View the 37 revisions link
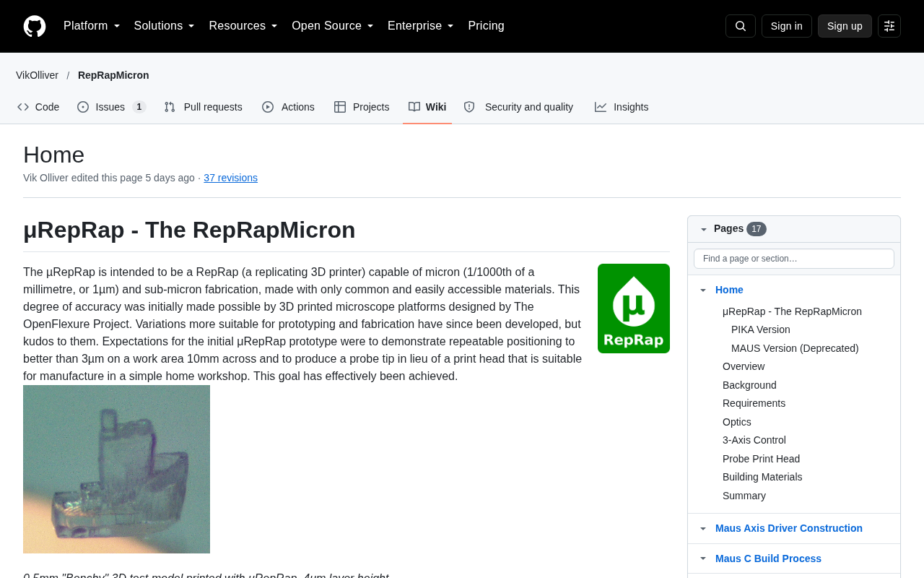 230,178
